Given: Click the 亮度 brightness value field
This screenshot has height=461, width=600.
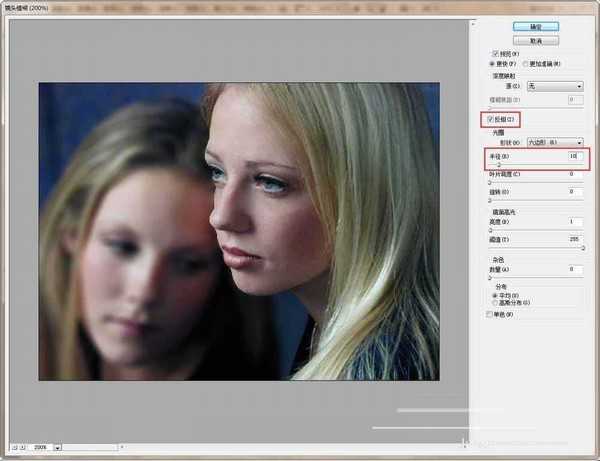Looking at the screenshot, I should click(x=576, y=222).
